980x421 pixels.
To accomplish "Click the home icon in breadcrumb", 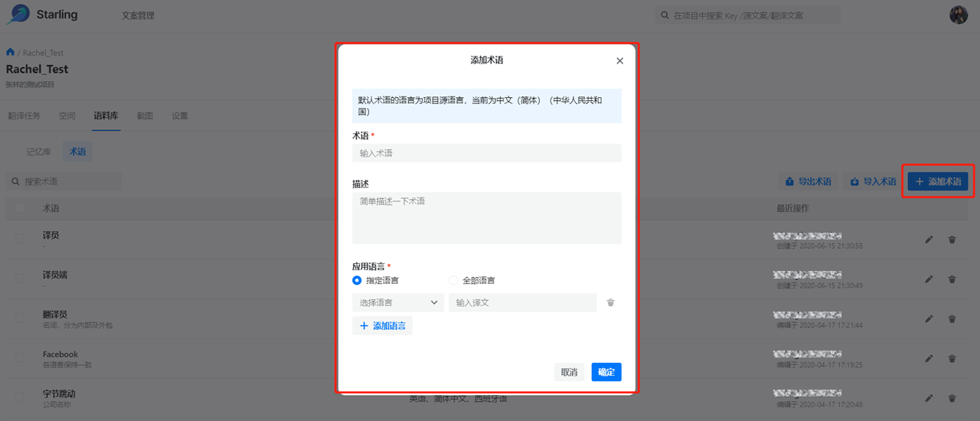I will [11, 52].
